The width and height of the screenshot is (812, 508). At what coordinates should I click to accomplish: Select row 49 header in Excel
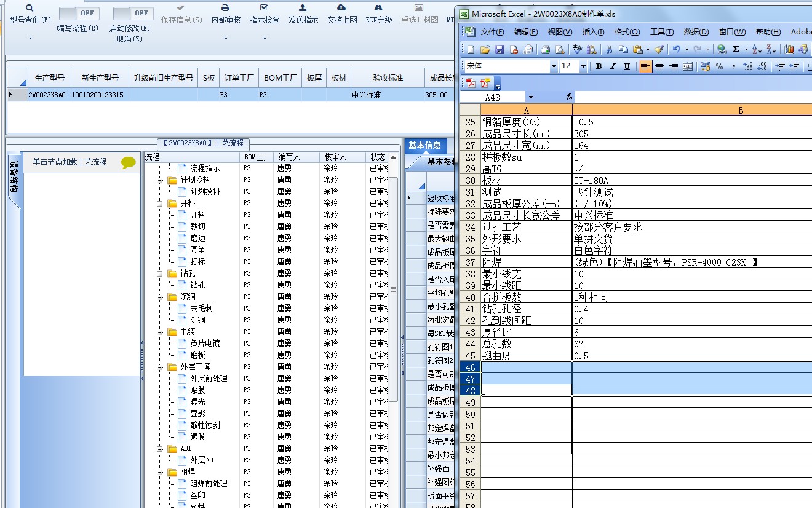pos(471,402)
